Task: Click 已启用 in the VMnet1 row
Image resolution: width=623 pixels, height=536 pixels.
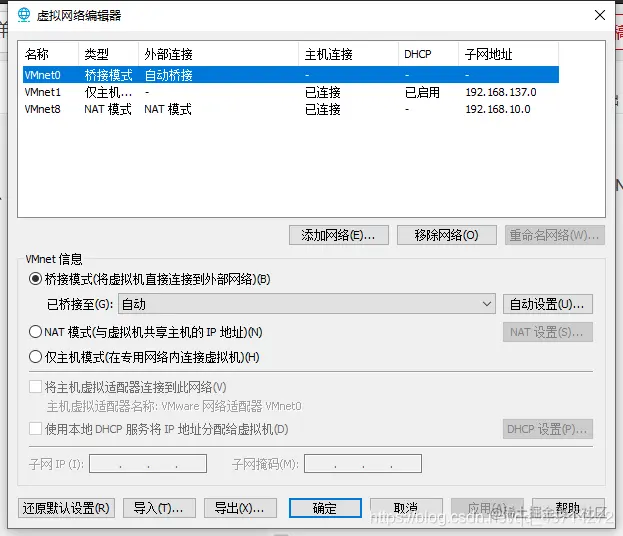Action: point(422,92)
